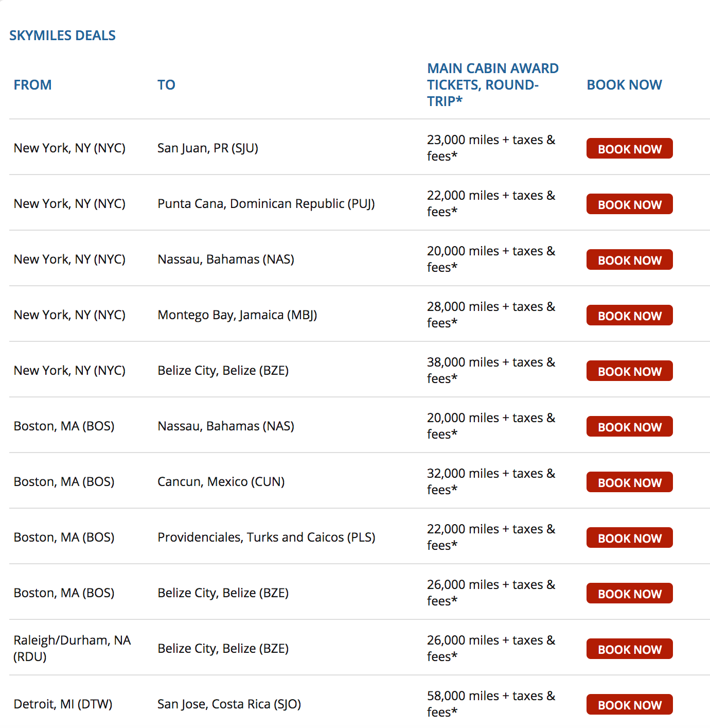
Task: Select San Juan, PR (SJU) destination text
Action: tap(208, 148)
